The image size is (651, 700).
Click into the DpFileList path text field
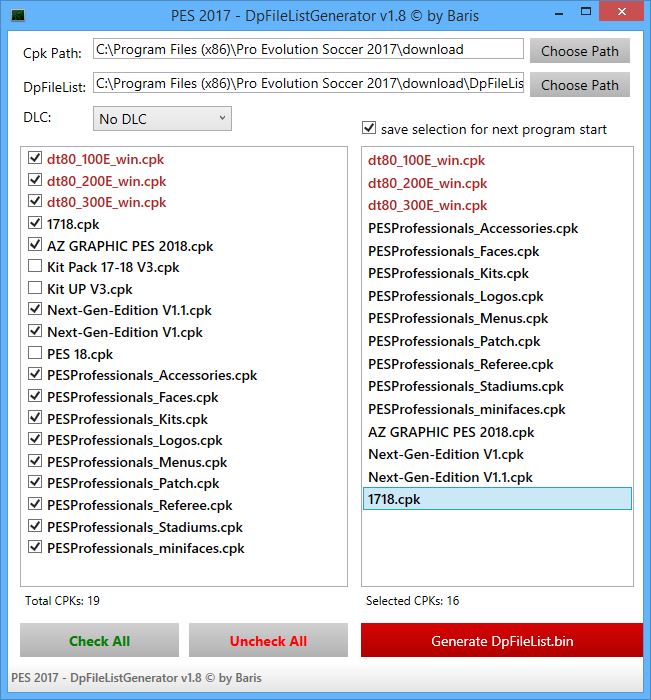pyautogui.click(x=308, y=83)
